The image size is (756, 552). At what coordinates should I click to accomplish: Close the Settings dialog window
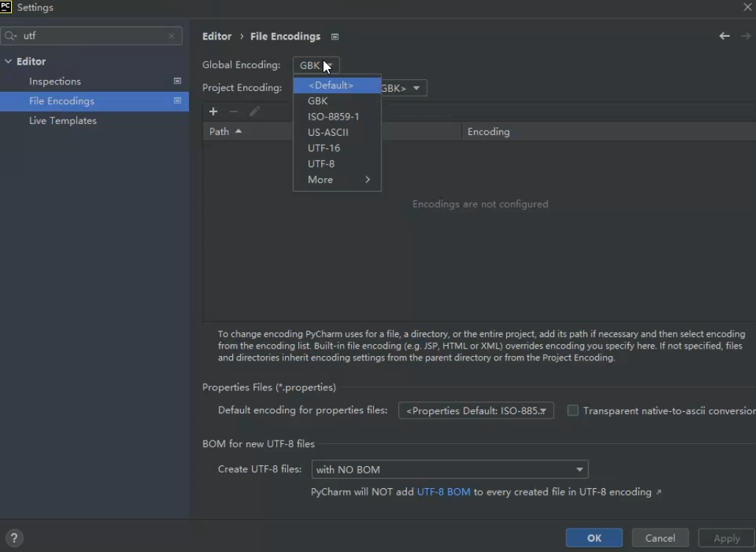(x=747, y=7)
